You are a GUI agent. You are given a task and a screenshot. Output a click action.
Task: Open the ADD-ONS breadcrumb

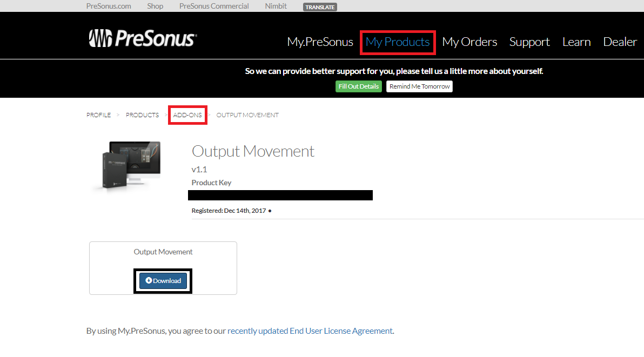click(x=187, y=115)
